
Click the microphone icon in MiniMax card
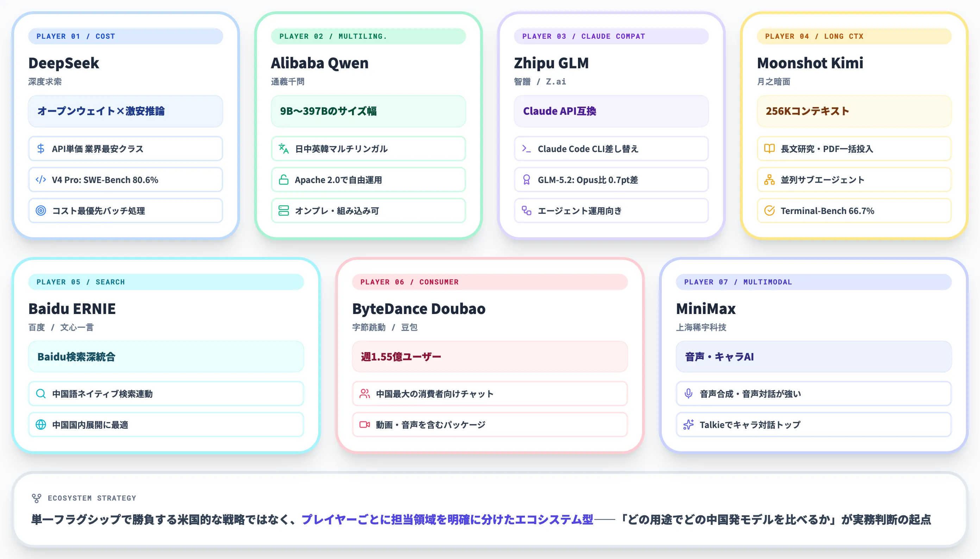click(689, 394)
